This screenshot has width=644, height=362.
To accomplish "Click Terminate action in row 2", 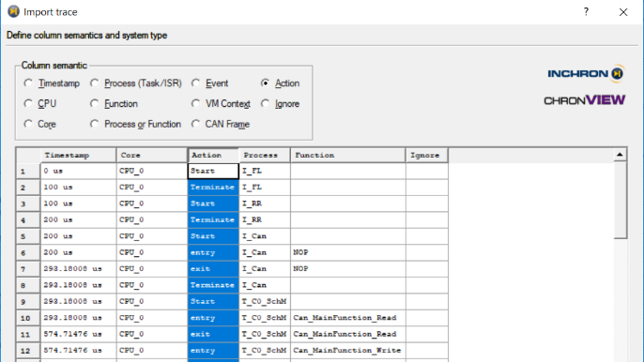I will click(x=213, y=188).
